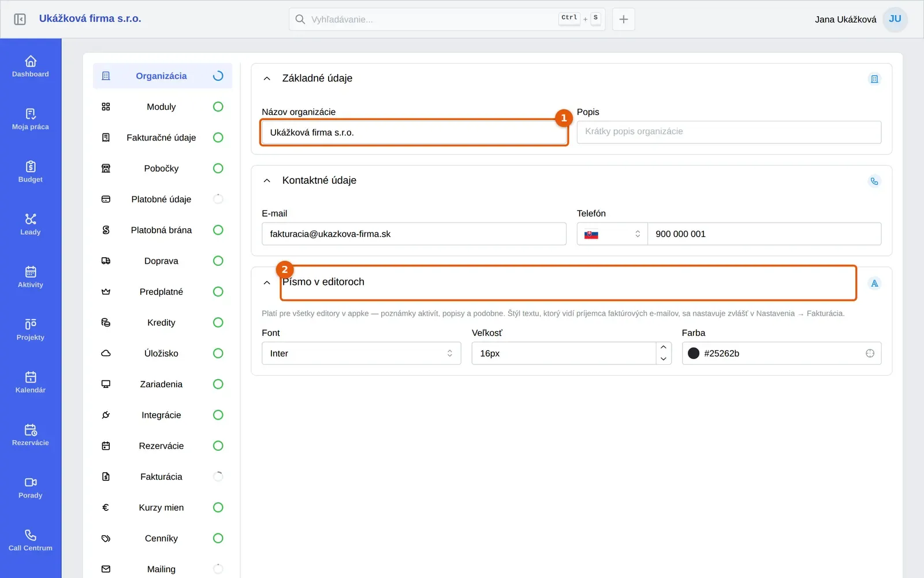
Task: Focus the Vyhľadávanie search field
Action: [447, 19]
